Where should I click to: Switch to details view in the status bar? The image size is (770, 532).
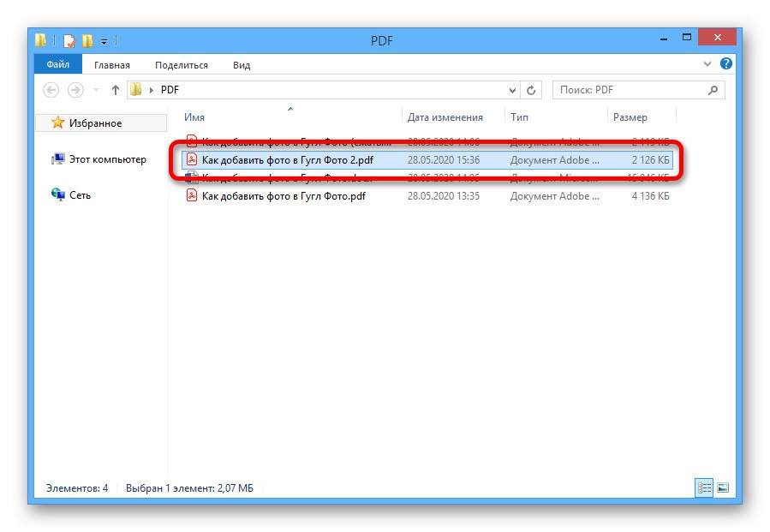click(705, 488)
